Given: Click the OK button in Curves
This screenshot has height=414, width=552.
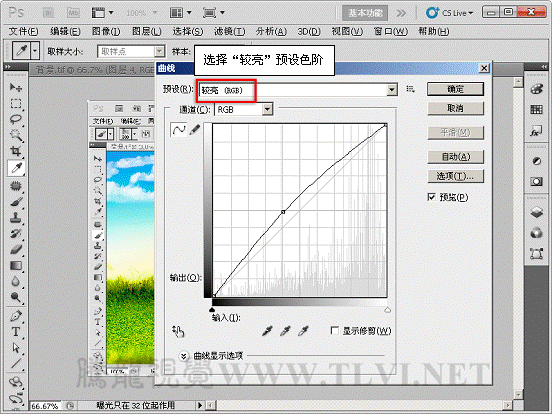Looking at the screenshot, I should pos(456,89).
